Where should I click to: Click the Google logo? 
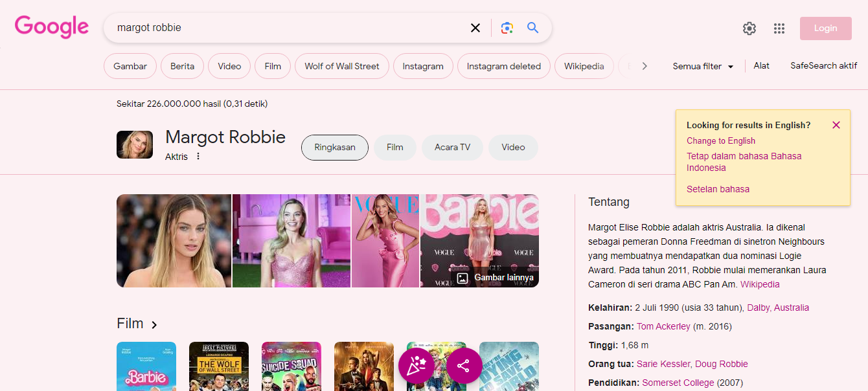pos(52,27)
